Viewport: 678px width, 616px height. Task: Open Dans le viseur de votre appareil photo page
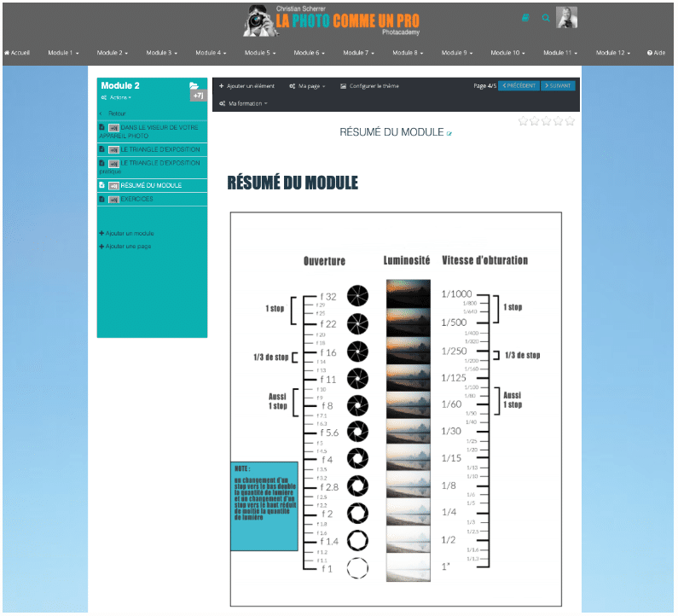pos(152,131)
